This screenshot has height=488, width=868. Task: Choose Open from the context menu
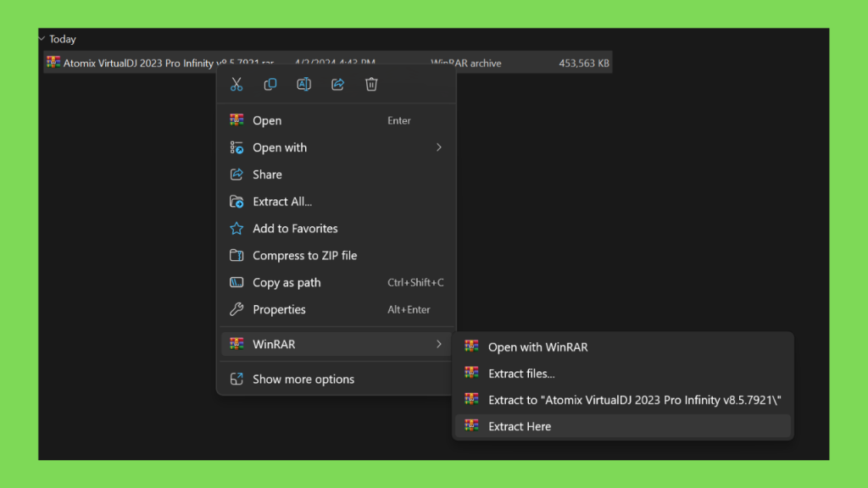336,120
